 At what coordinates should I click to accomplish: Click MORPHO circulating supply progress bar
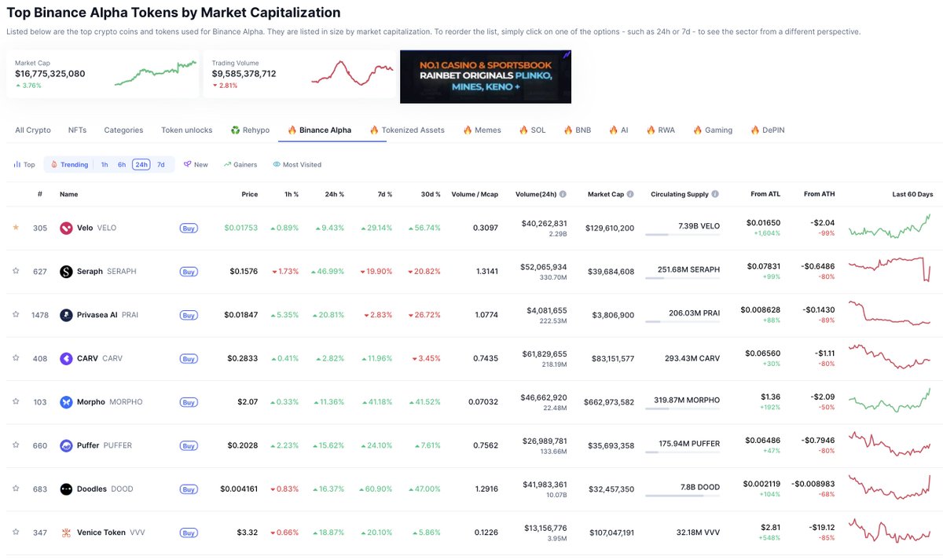pos(682,408)
